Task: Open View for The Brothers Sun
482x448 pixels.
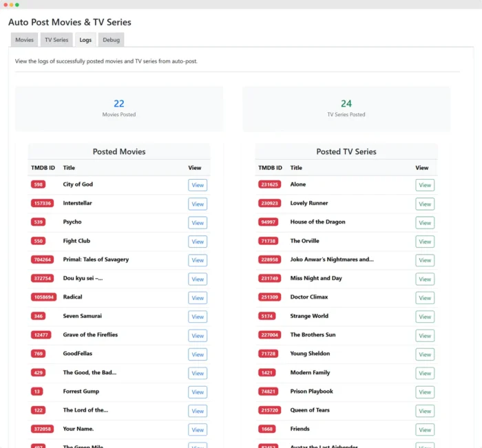Action: [x=425, y=336]
